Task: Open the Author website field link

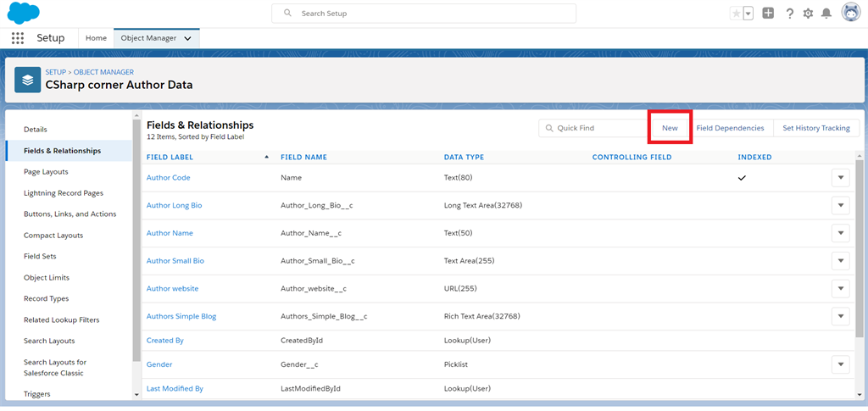Action: click(x=172, y=289)
